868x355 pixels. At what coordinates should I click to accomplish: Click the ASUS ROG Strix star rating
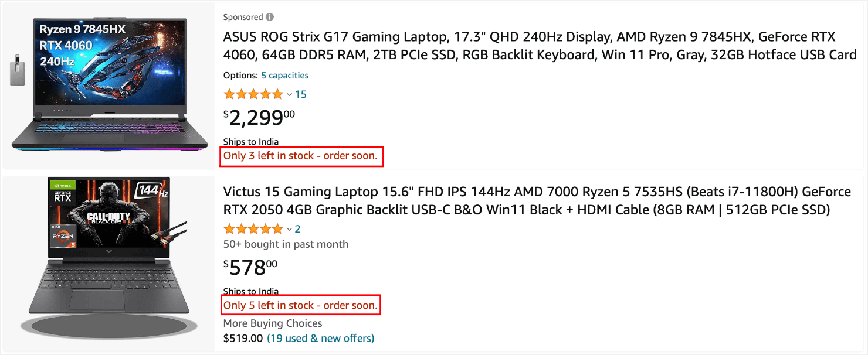(x=253, y=94)
